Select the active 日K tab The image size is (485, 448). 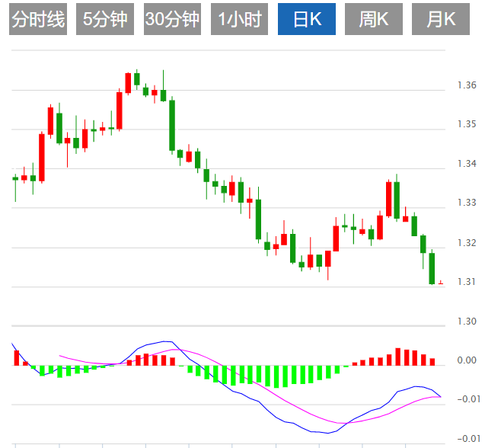click(307, 20)
